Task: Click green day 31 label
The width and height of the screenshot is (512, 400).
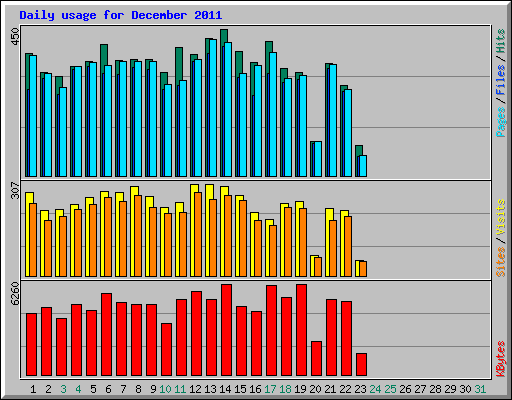Action: (480, 389)
